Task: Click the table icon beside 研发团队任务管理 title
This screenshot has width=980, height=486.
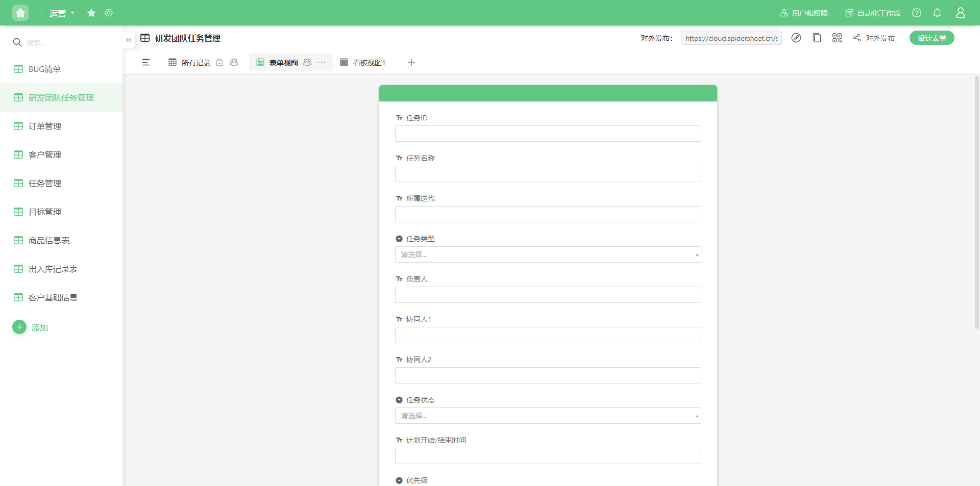Action: pyautogui.click(x=145, y=38)
